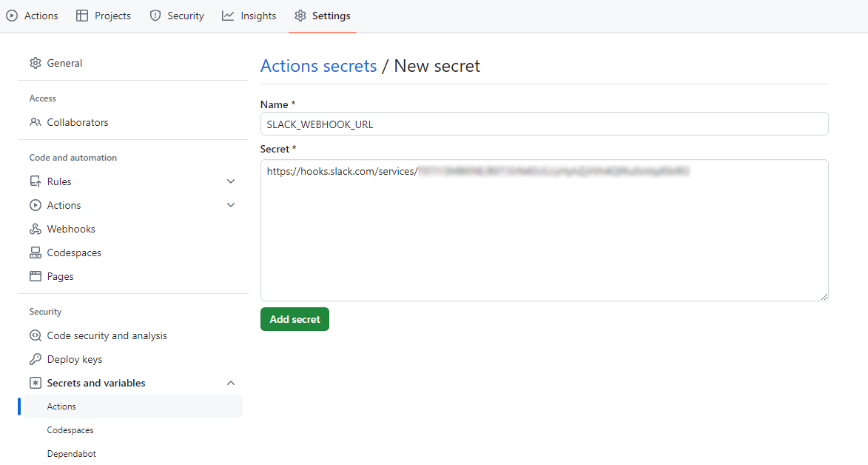This screenshot has width=868, height=465.
Task: Click the Deploy keys key icon
Action: [36, 359]
